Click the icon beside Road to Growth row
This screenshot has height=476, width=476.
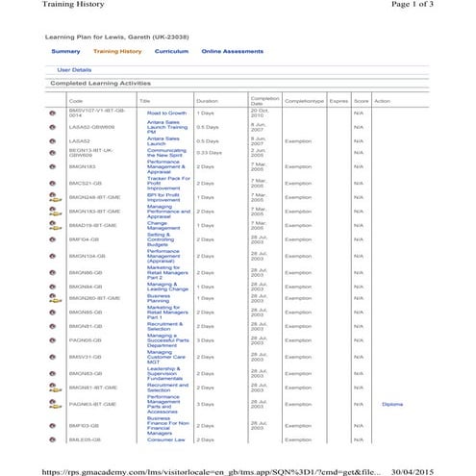point(53,113)
